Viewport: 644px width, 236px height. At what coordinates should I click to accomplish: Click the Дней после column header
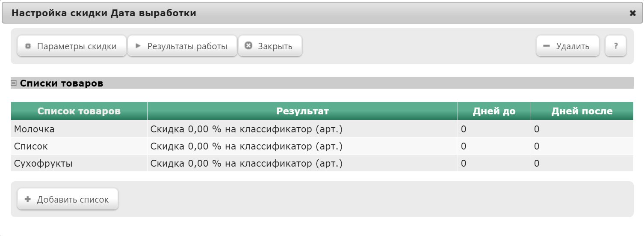582,111
